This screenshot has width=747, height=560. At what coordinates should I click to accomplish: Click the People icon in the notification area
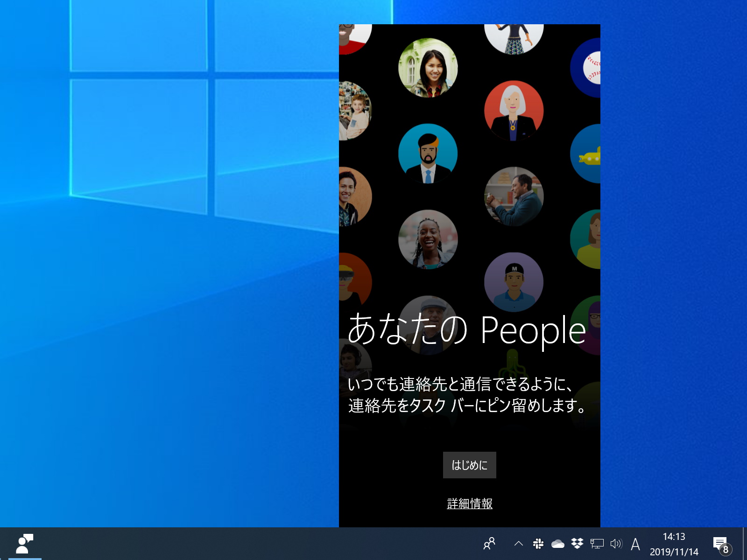click(x=489, y=544)
